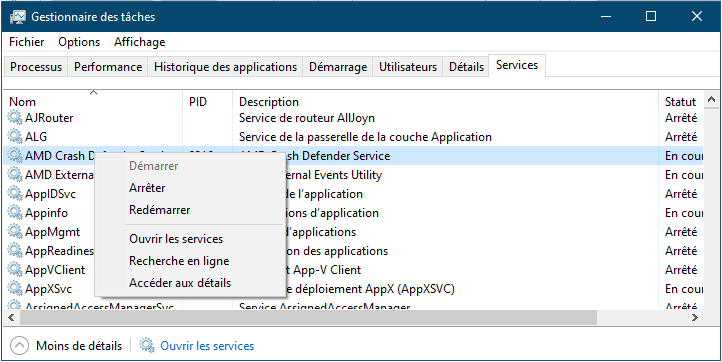Open the Historique des applications tab
722x362 pixels.
click(x=225, y=67)
